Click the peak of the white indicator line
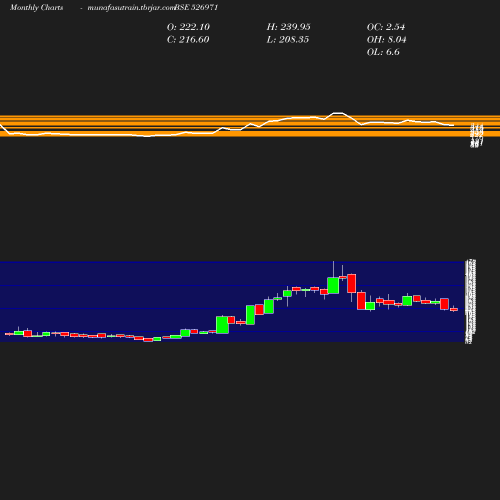The image size is (500, 500). tap(338, 114)
